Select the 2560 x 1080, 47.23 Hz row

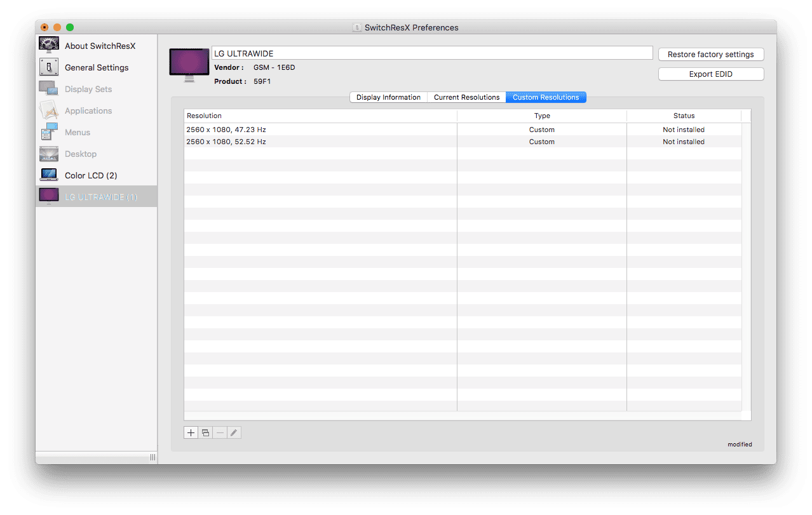(x=463, y=130)
